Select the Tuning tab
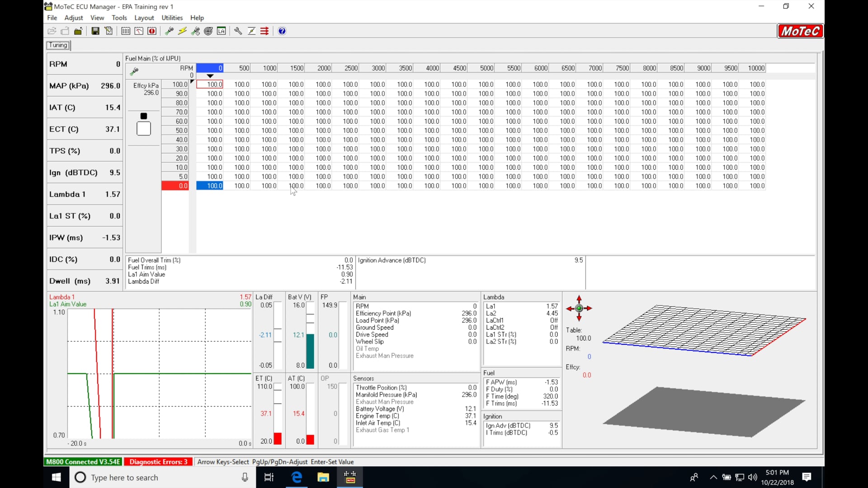The height and width of the screenshot is (488, 868). click(x=58, y=45)
